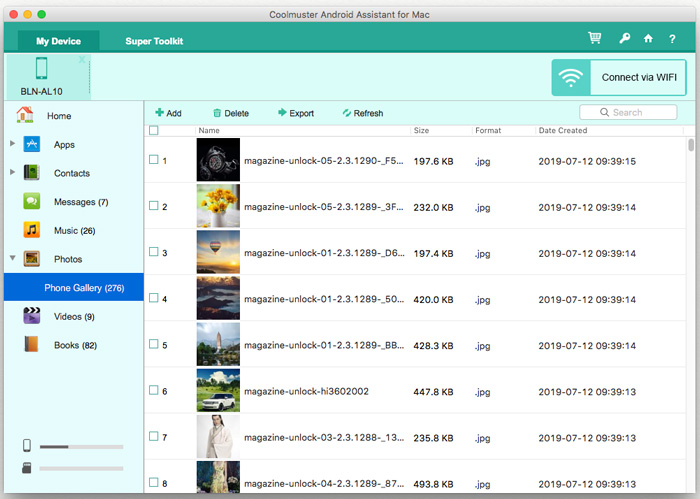Switch to the Super Toolkit tab
This screenshot has width=700, height=499.
[x=154, y=41]
